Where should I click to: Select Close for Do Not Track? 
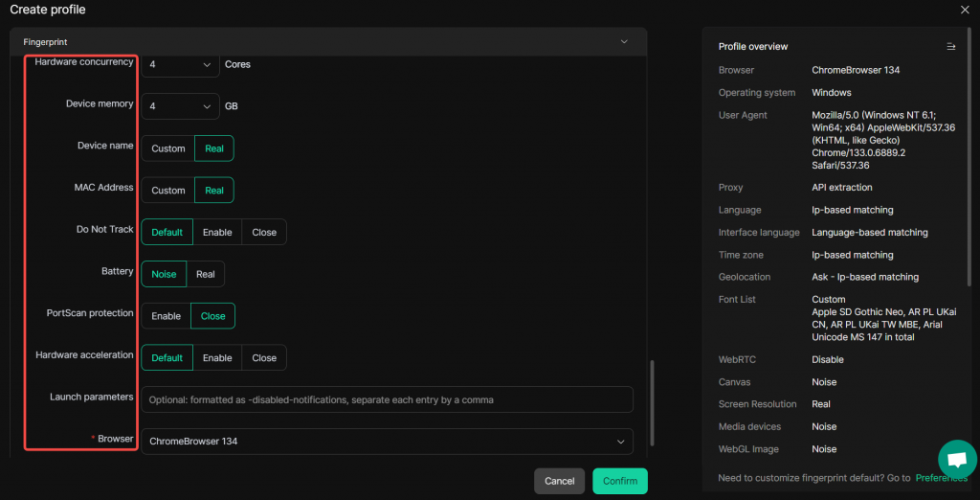tap(264, 232)
